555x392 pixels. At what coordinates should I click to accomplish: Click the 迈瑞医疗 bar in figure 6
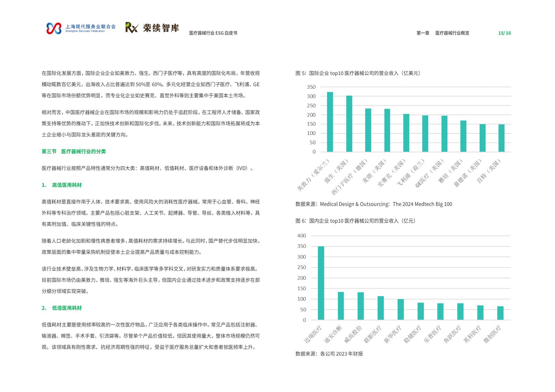[x=321, y=283]
